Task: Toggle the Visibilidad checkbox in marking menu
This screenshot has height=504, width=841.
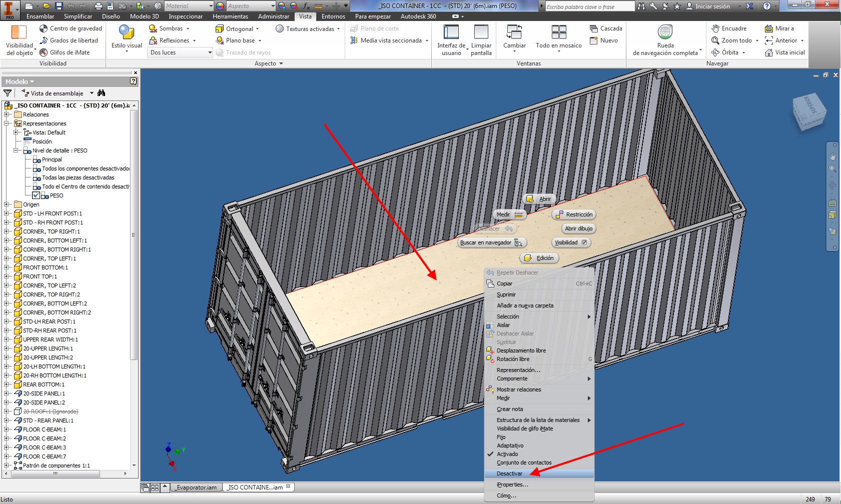Action: [584, 242]
